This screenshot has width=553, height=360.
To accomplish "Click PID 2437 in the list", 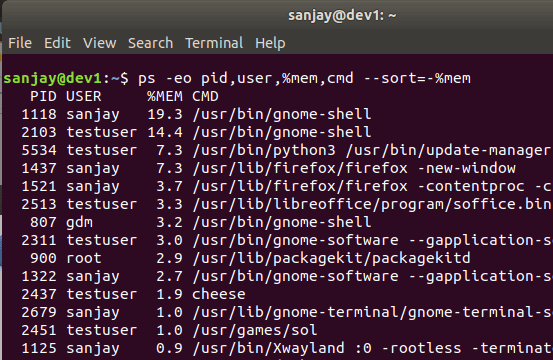I will [39, 294].
